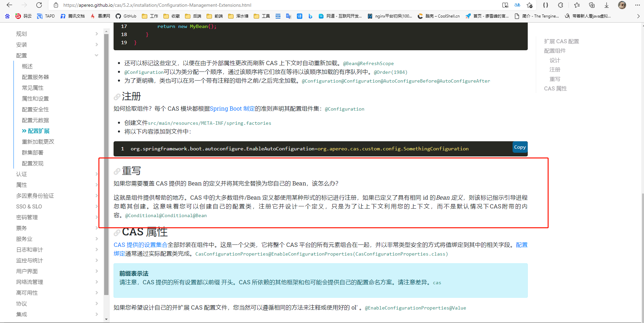Click the sidebar scrollbar down arrow

coord(106,319)
